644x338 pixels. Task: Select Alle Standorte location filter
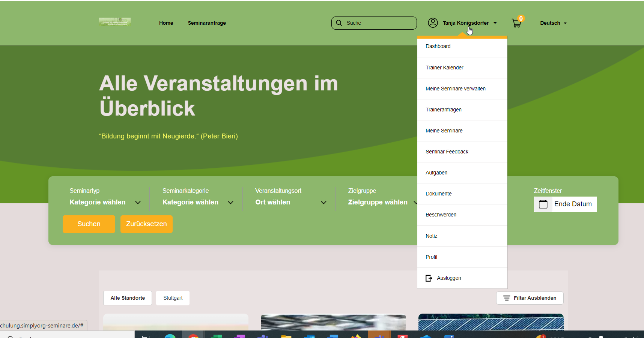point(128,298)
